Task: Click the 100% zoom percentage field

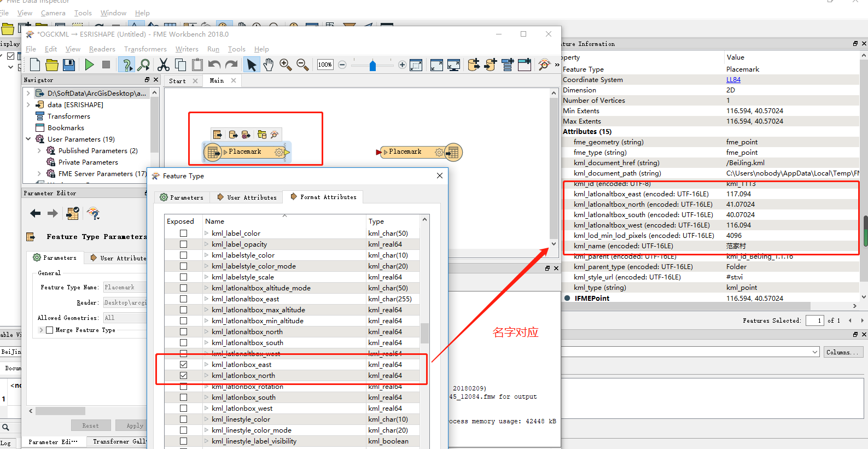Action: [x=325, y=65]
